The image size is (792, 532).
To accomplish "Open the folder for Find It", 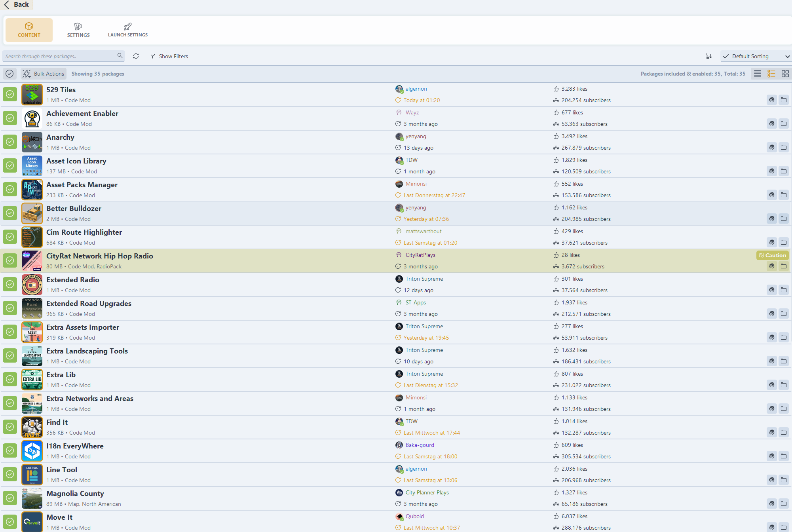I will coord(784,432).
